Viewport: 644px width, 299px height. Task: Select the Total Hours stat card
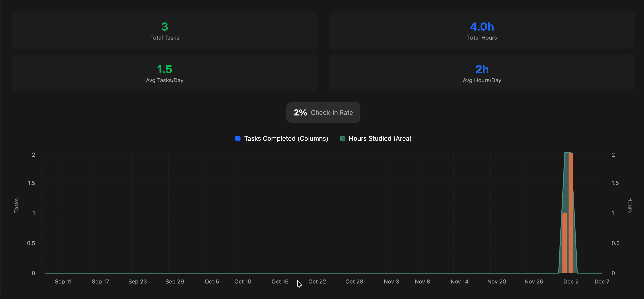click(x=482, y=30)
